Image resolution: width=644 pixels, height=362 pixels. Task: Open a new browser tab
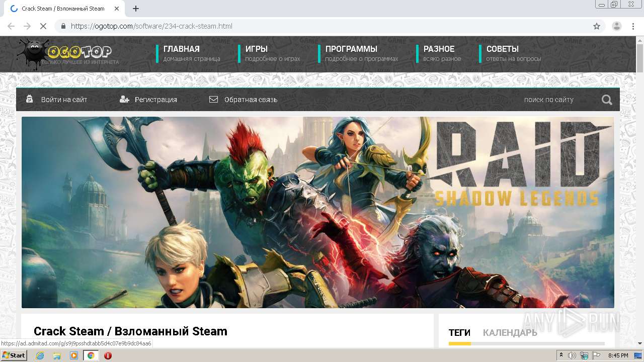136,9
